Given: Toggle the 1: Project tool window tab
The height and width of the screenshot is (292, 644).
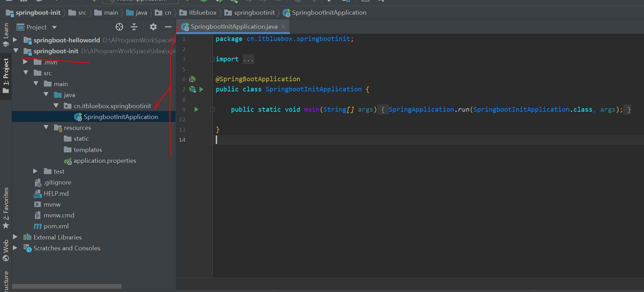Looking at the screenshot, I should (x=6, y=76).
